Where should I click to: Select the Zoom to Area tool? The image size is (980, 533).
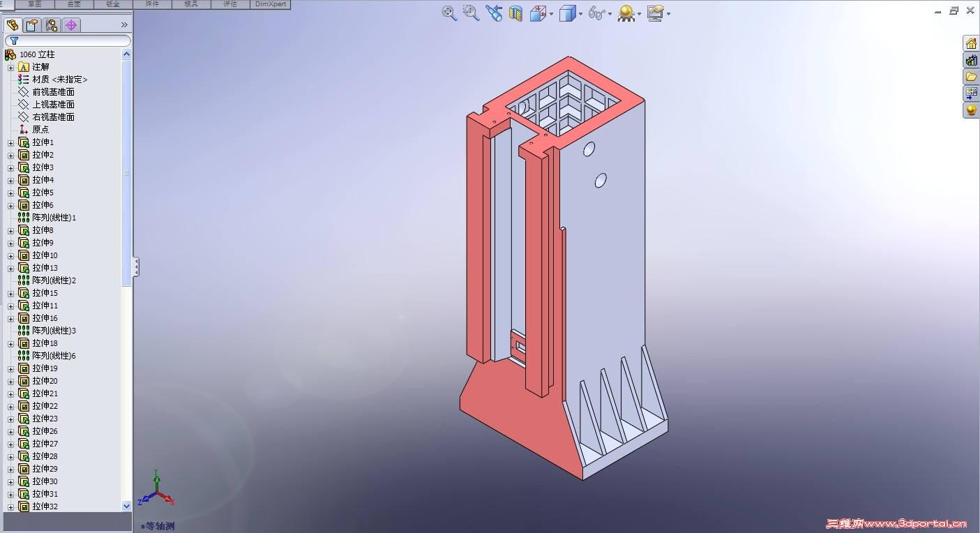click(471, 13)
